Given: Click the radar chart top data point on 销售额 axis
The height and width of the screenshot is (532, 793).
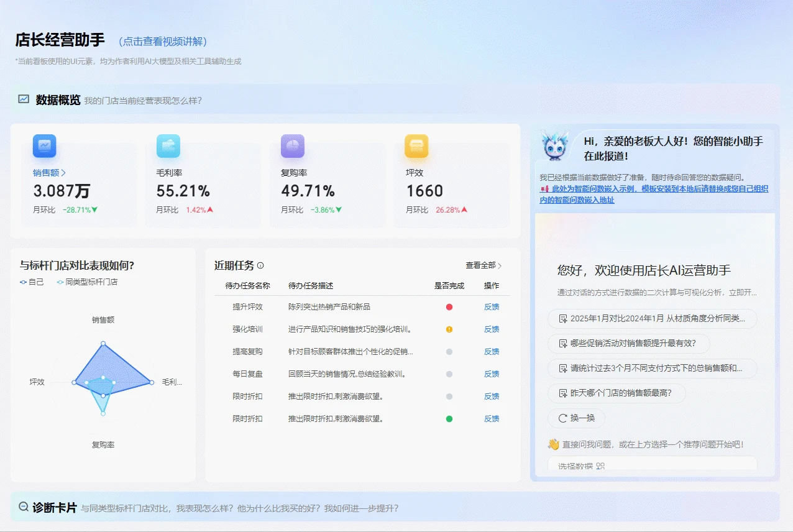Looking at the screenshot, I should click(103, 343).
